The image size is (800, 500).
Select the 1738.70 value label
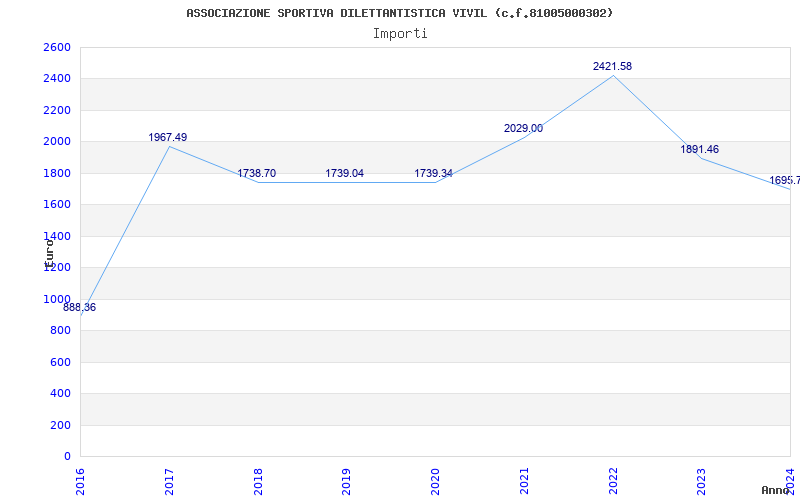point(256,174)
